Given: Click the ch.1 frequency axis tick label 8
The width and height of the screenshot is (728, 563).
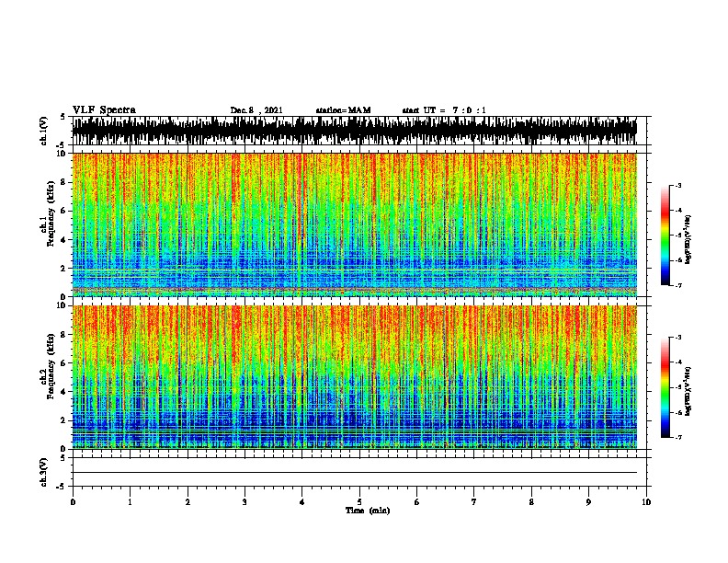Looking at the screenshot, I should point(64,182).
